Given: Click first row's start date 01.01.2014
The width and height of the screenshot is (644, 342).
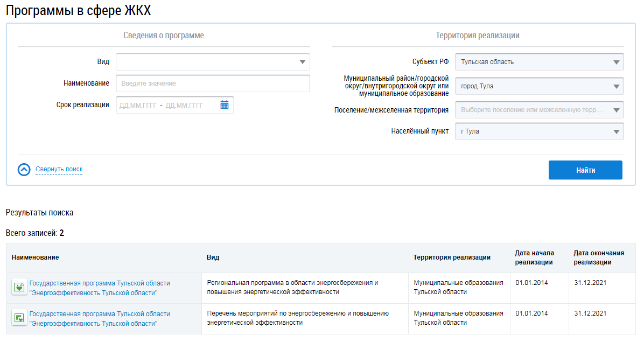Looking at the screenshot, I should coord(531,283).
